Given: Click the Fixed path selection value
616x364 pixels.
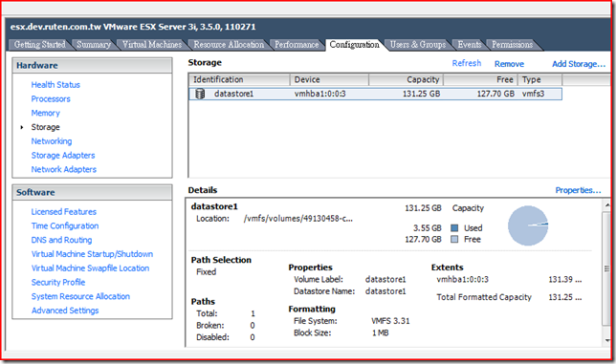Looking at the screenshot, I should pos(207,272).
